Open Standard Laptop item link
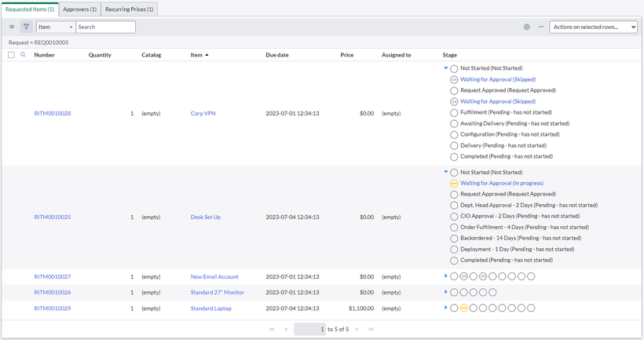The height and width of the screenshot is (340, 644). tap(211, 309)
